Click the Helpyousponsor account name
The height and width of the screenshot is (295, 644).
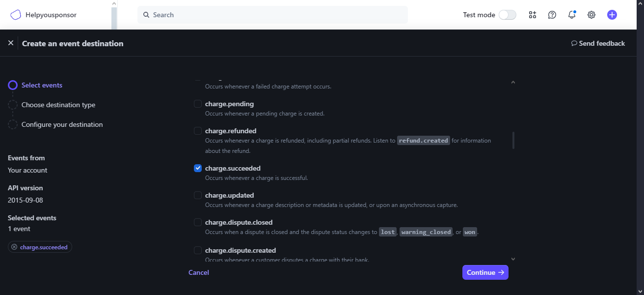51,15
